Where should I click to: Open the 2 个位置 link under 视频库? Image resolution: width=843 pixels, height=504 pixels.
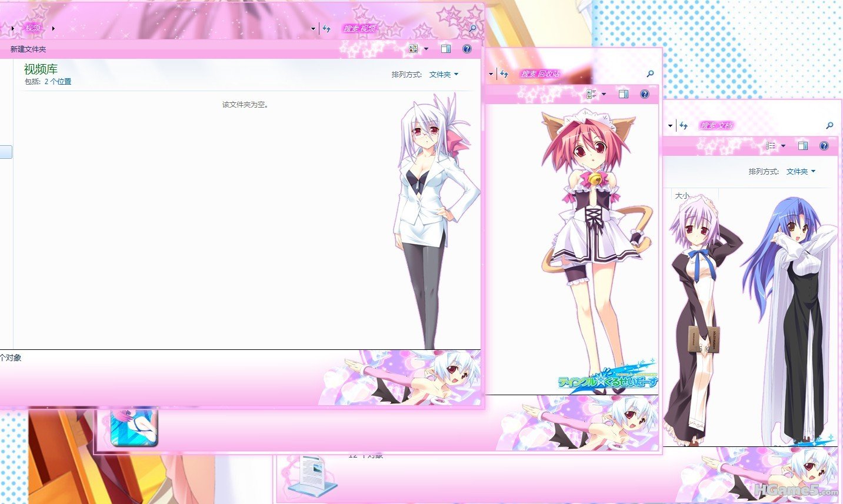(58, 82)
